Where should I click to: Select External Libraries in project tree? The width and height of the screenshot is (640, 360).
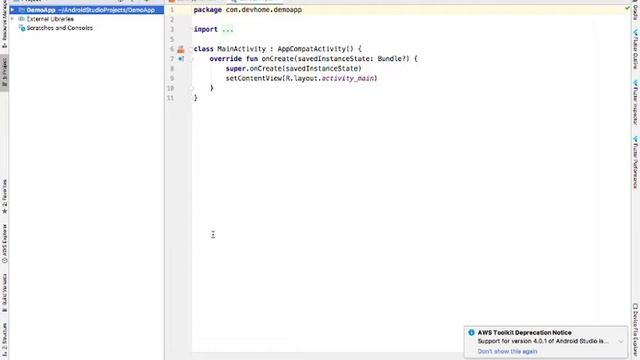50,19
